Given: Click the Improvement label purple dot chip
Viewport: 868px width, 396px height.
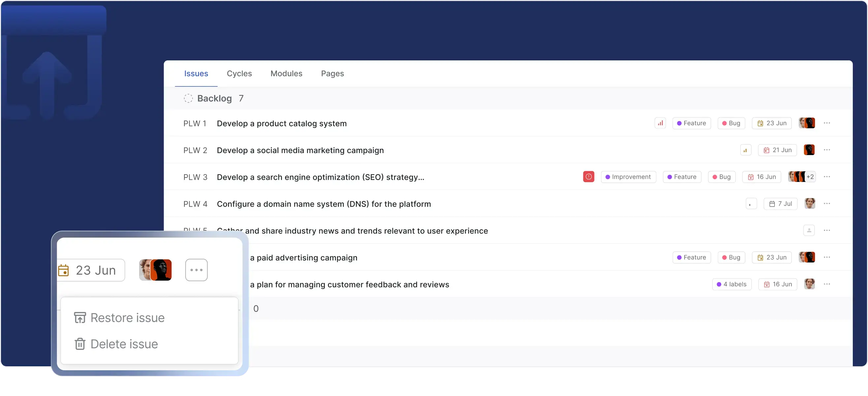Looking at the screenshot, I should (628, 177).
